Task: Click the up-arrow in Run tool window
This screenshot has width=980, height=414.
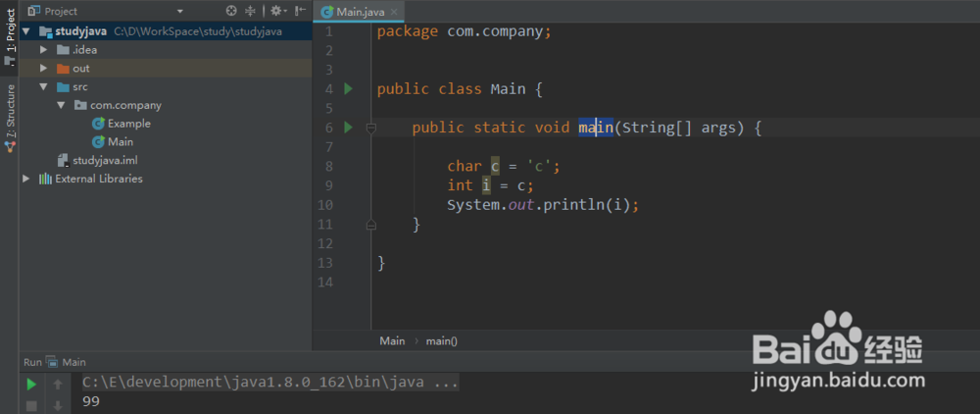Action: (58, 384)
